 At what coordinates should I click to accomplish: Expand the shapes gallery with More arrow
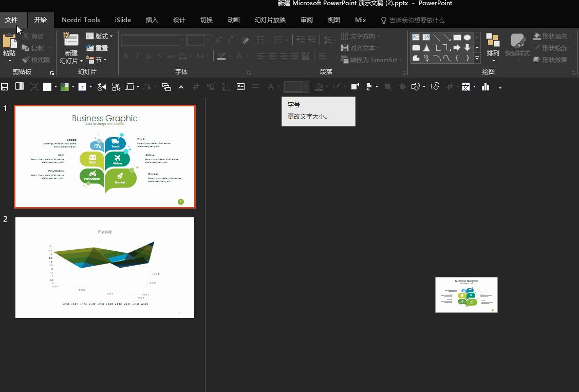click(x=477, y=59)
